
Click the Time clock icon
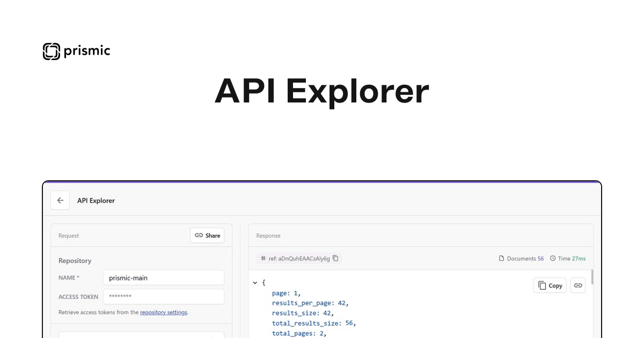(553, 259)
